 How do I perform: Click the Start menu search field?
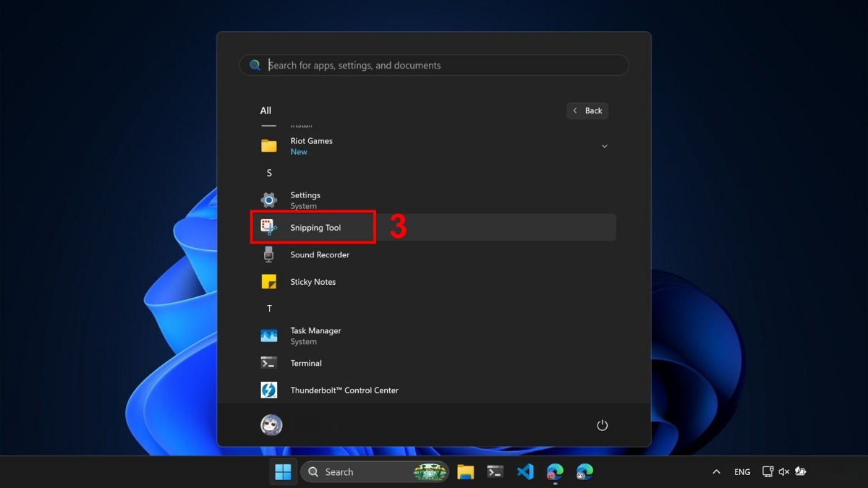coord(434,64)
